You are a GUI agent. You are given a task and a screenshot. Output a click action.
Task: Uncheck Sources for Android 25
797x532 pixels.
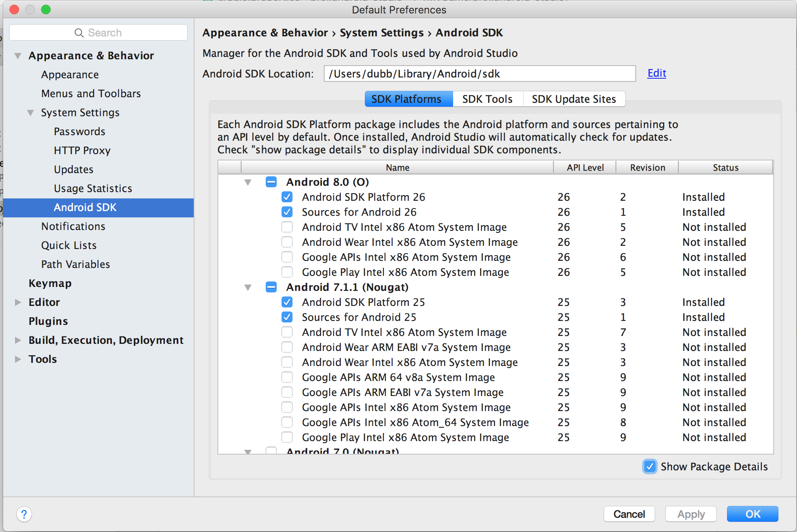pos(287,317)
